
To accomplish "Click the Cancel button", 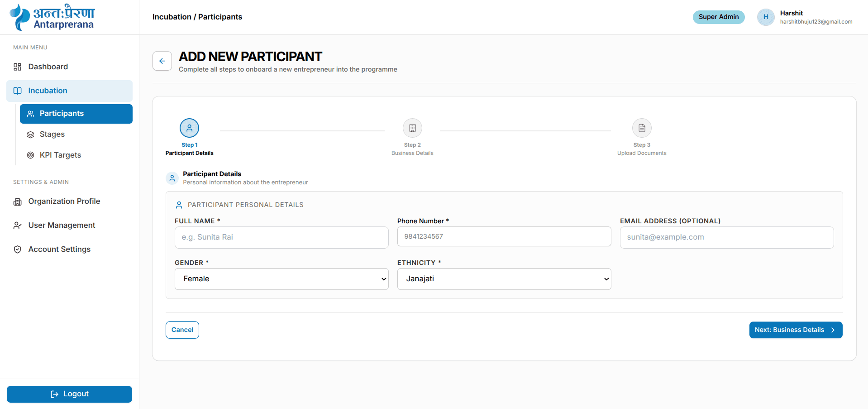I will point(182,330).
